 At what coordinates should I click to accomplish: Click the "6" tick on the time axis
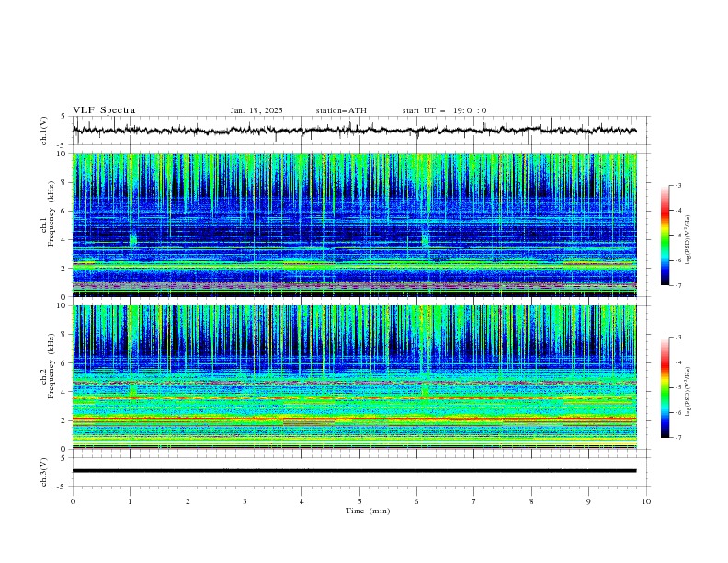(x=416, y=501)
